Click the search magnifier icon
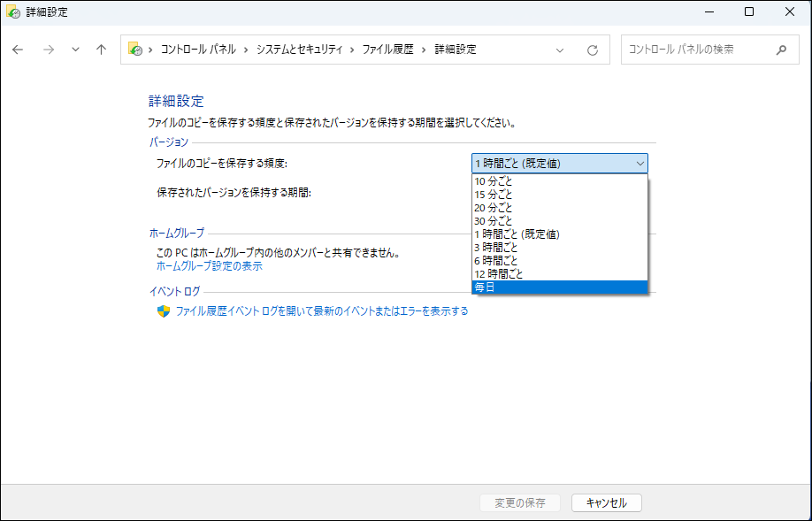 pyautogui.click(x=782, y=50)
